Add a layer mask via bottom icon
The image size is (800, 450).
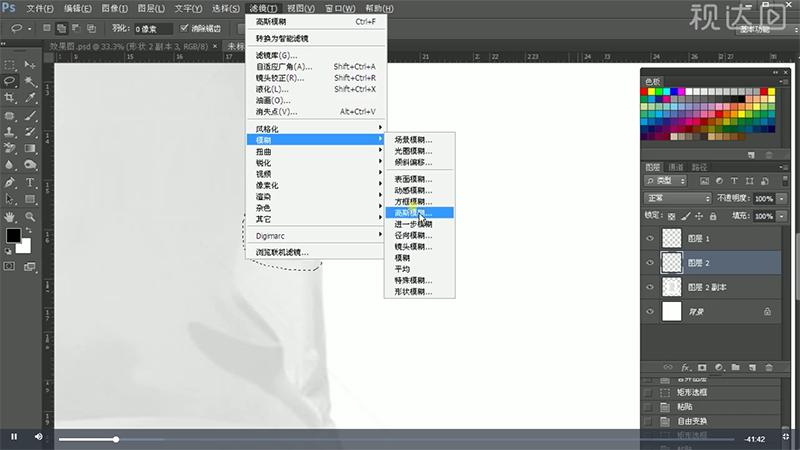pos(702,367)
